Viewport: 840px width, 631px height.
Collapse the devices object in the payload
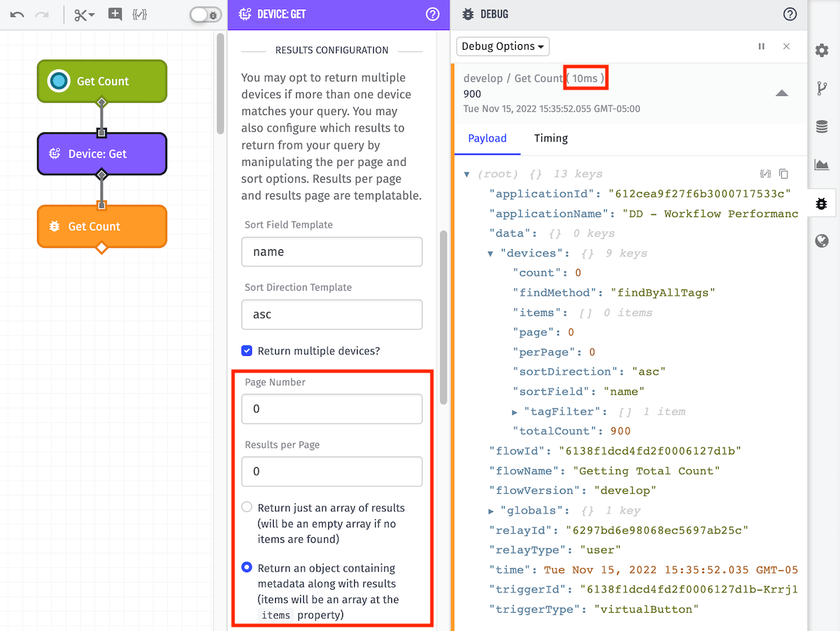coord(491,254)
